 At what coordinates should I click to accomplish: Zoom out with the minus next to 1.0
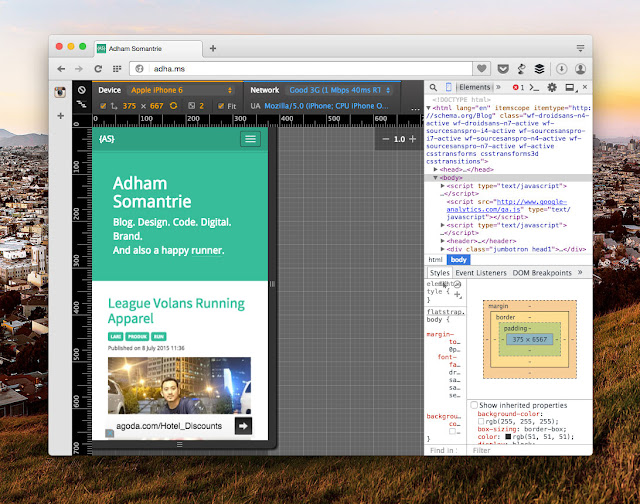click(385, 139)
